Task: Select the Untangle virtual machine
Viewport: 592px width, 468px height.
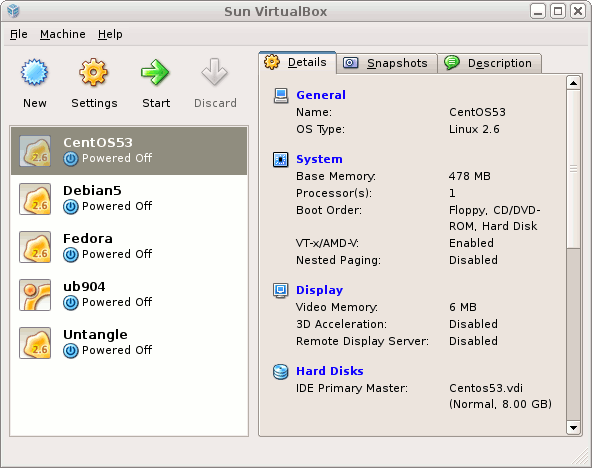Action: [129, 343]
